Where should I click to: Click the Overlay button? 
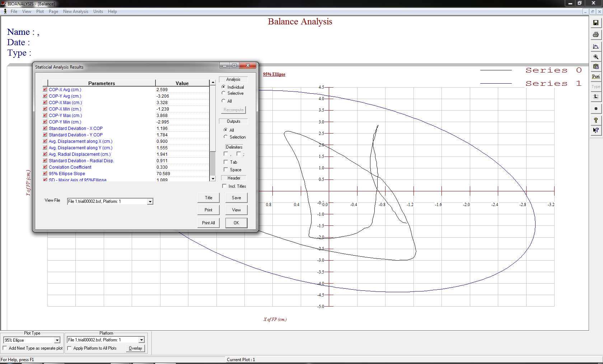(x=135, y=348)
